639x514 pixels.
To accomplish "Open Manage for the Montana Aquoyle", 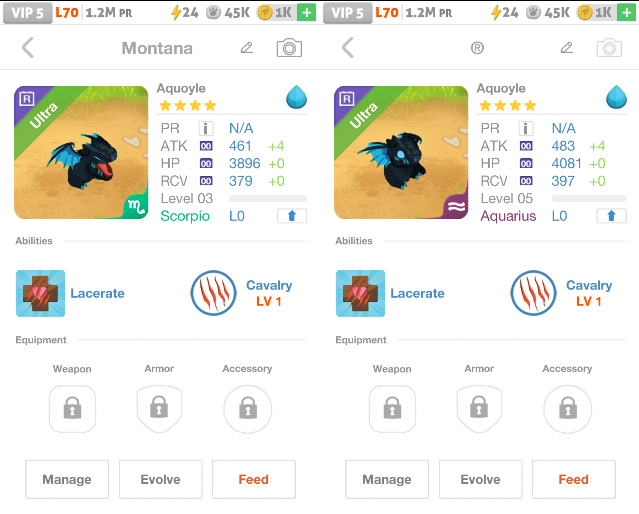I will [67, 479].
